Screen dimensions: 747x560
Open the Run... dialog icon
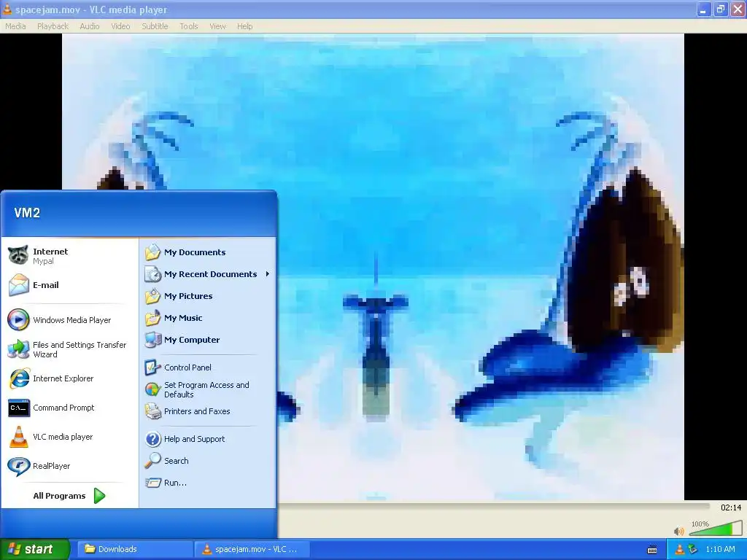[153, 483]
